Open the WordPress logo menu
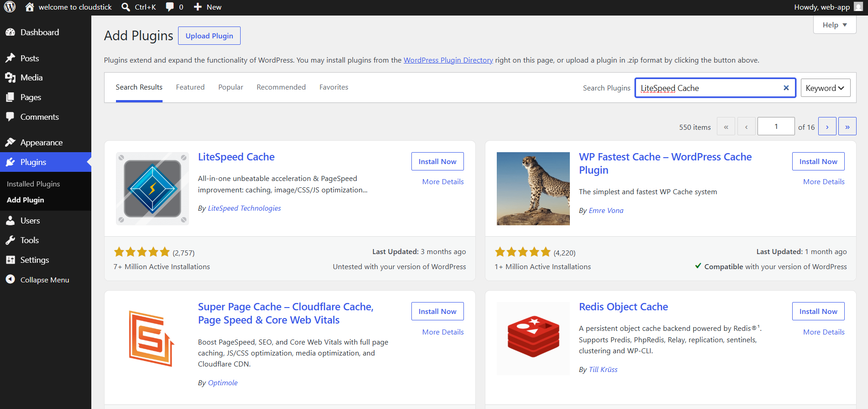868x409 pixels. click(10, 7)
